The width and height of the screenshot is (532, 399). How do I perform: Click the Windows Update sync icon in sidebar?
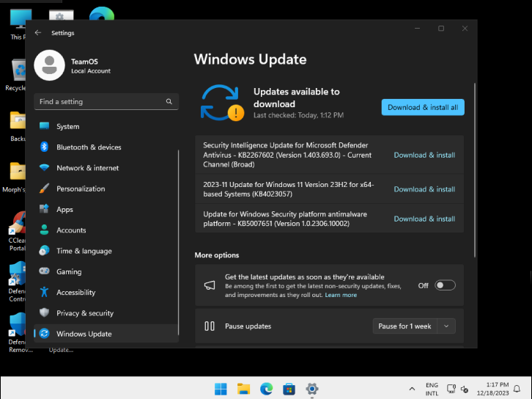(44, 334)
